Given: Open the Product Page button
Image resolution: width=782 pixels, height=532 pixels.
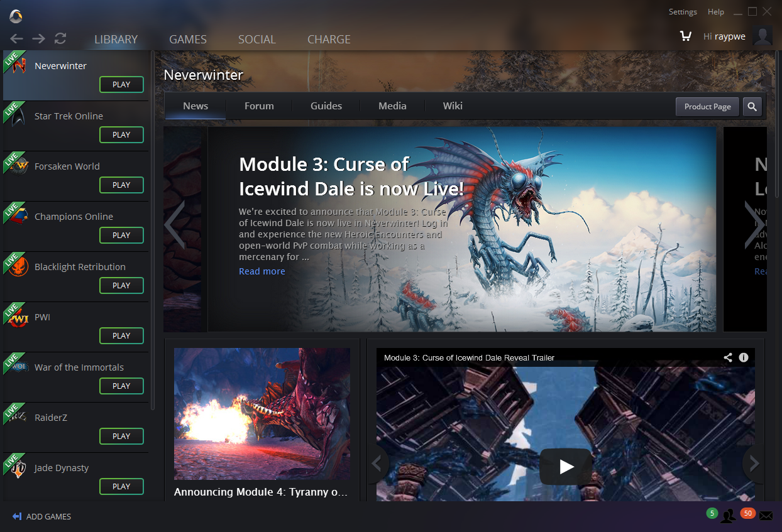Looking at the screenshot, I should point(707,107).
